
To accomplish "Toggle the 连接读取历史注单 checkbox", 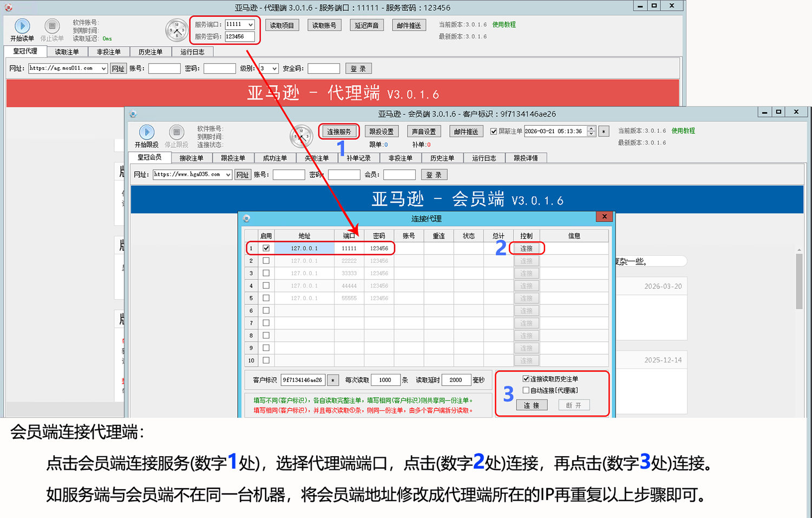I will 526,379.
